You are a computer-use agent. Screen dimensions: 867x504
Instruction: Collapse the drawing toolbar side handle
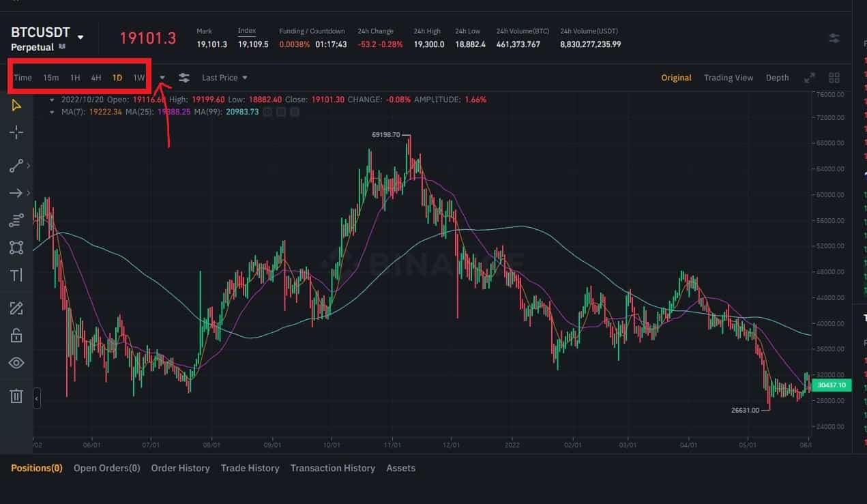37,398
